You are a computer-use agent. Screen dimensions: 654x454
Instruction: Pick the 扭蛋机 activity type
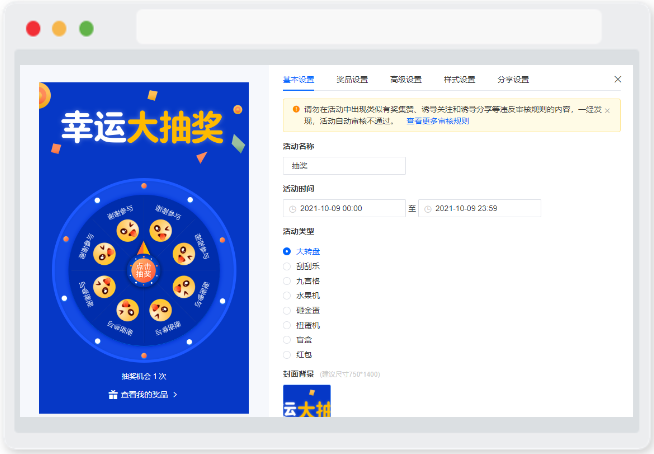(x=302, y=325)
